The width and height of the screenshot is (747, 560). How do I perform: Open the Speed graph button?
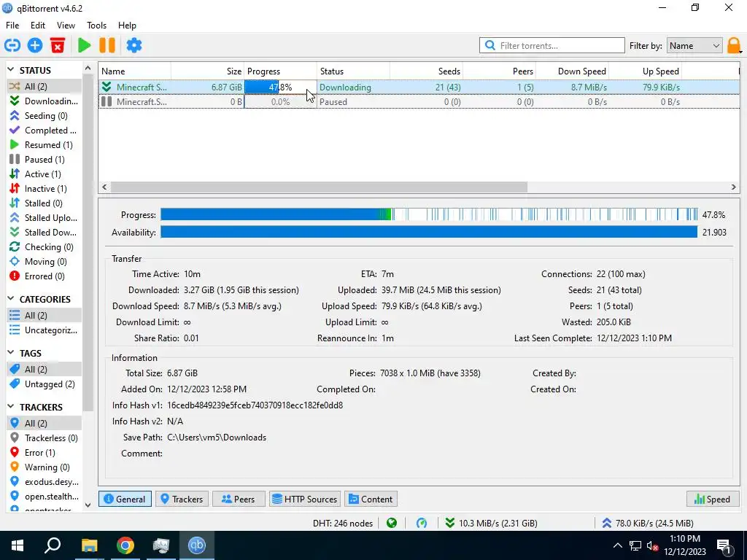pos(712,499)
